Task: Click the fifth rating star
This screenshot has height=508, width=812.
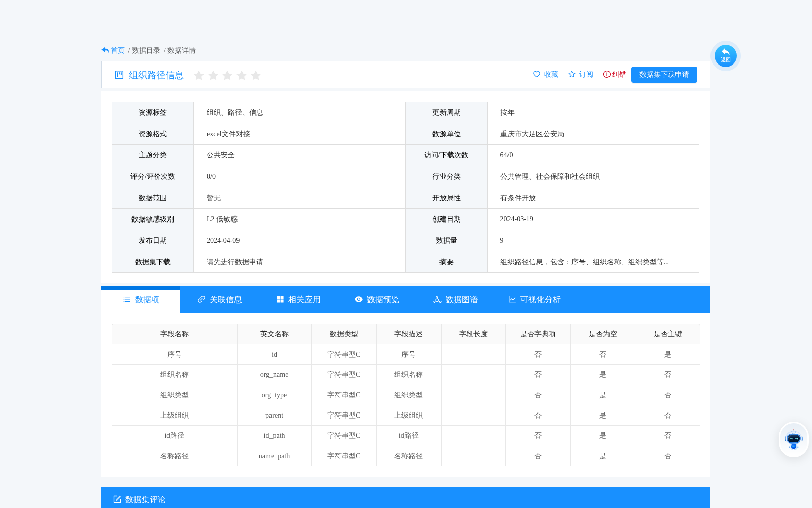Action: 256,75
